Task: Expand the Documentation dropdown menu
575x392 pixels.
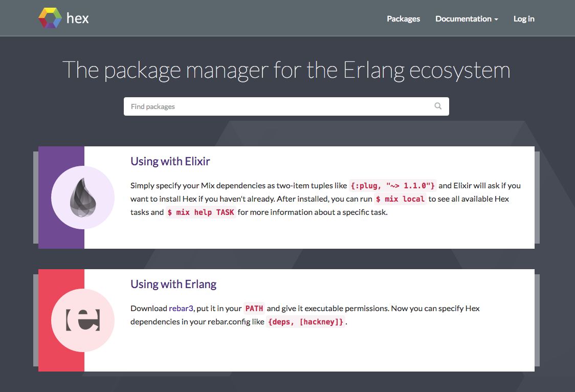Action: [467, 19]
